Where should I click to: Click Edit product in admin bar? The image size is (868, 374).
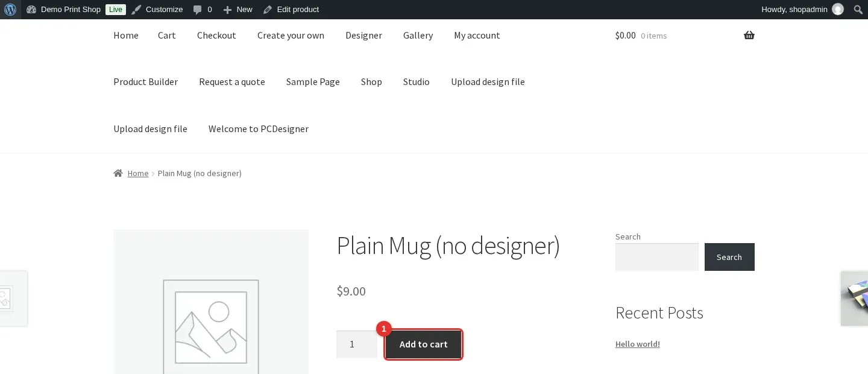click(292, 9)
